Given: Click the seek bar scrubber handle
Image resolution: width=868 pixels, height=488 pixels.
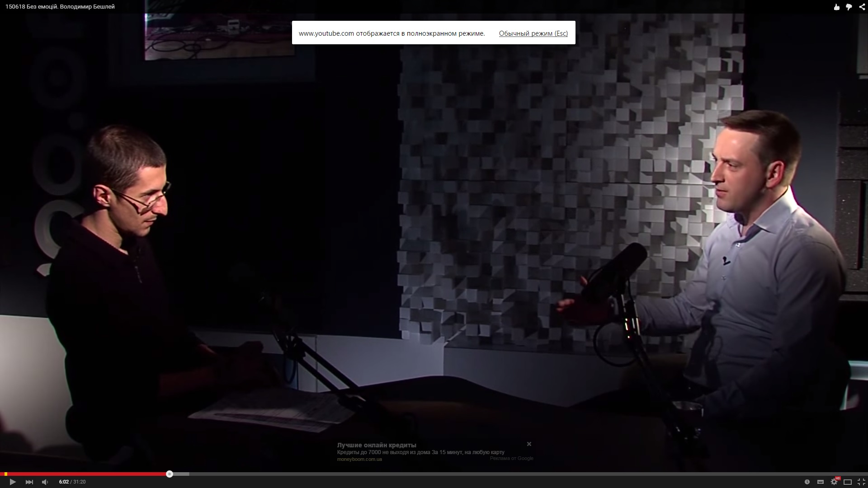Looking at the screenshot, I should pos(170,474).
